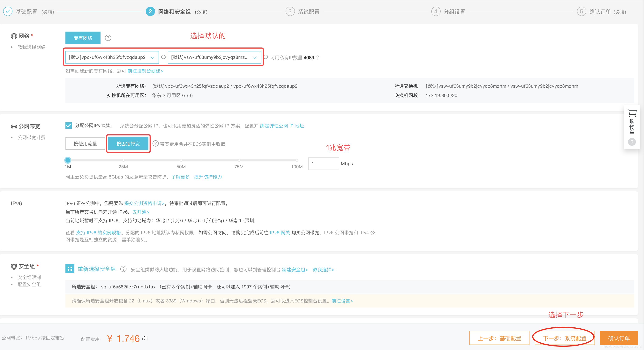
Task: Click the IPv6 网关 link
Action: click(280, 233)
